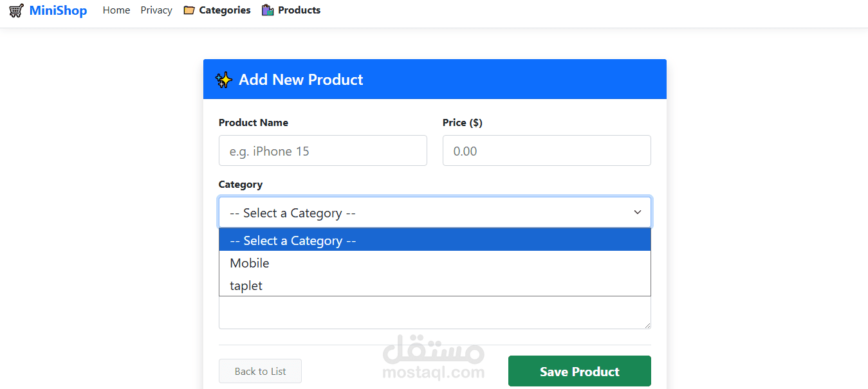This screenshot has height=389, width=868.
Task: Click the description text area
Action: coord(434,312)
